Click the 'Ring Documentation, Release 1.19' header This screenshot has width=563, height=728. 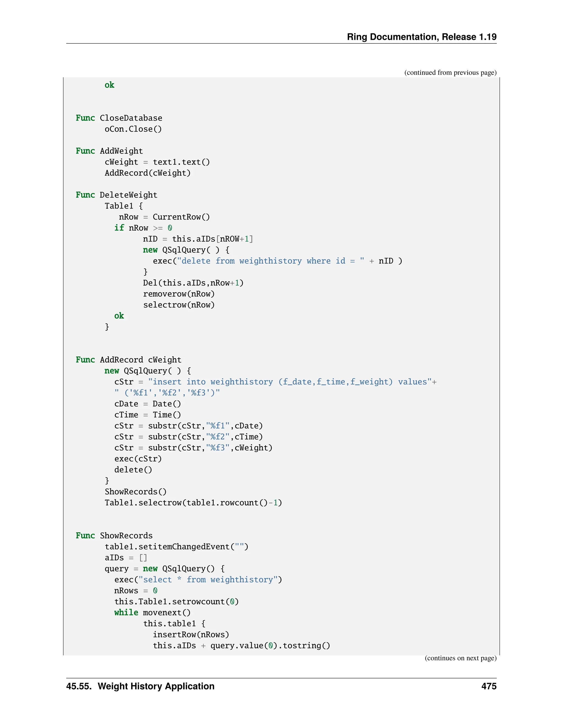422,37
